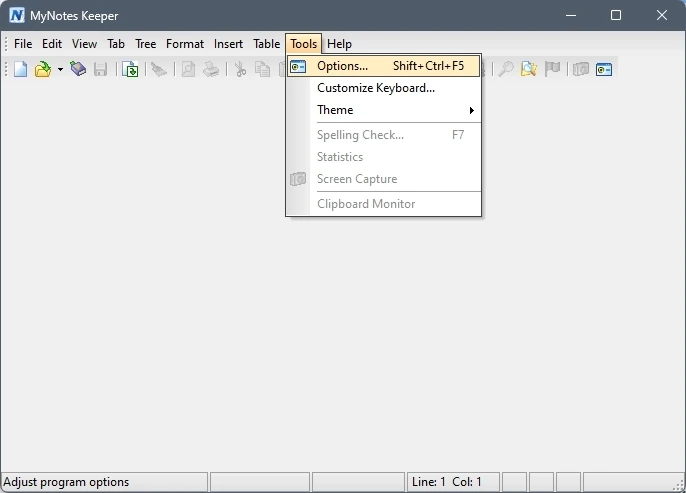Select Customize Keyboard... in the Tools menu
Viewport: 686px width, 493px height.
(384, 88)
